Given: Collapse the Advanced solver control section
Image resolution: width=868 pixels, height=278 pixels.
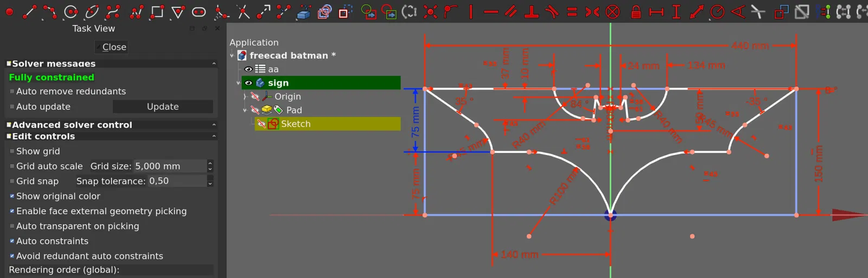Looking at the screenshot, I should pos(214,125).
